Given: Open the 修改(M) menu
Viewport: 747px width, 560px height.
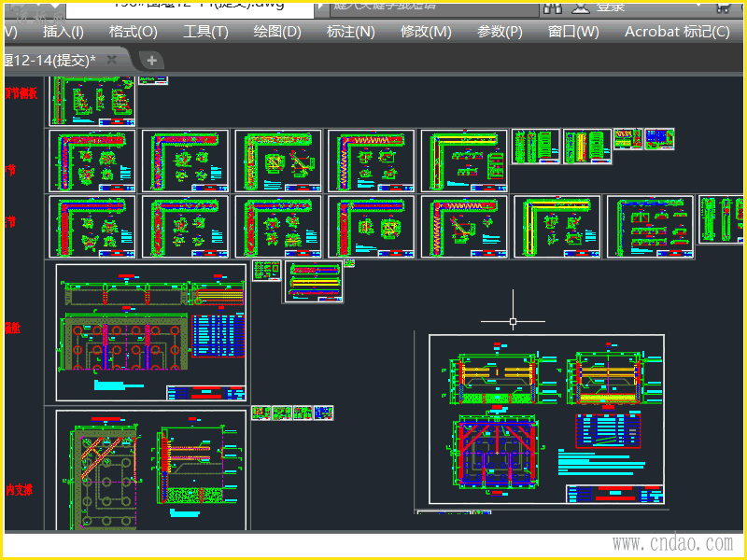Looking at the screenshot, I should coord(426,32).
